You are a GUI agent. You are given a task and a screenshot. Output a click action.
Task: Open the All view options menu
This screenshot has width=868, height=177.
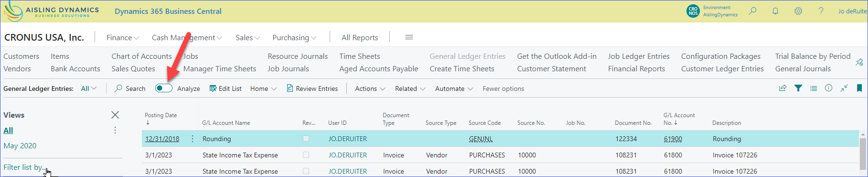[115, 130]
